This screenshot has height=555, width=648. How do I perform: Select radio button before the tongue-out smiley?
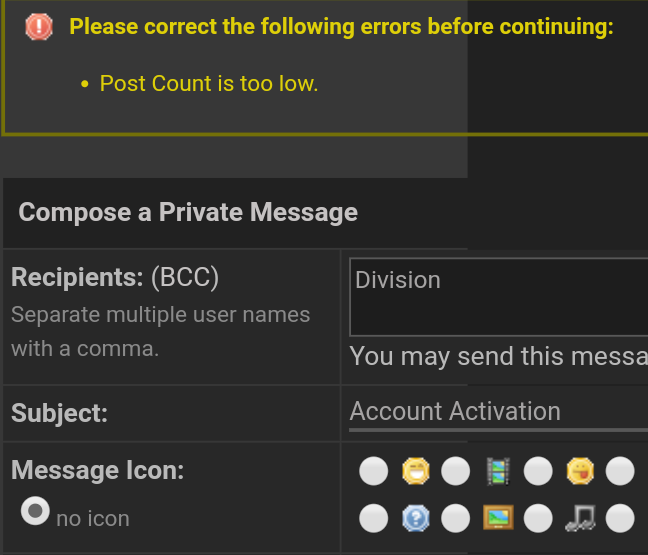538,471
